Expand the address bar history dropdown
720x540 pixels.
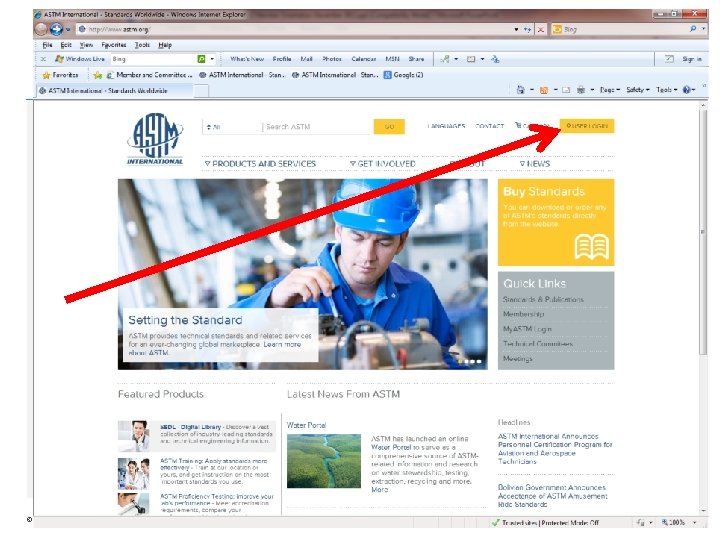pyautogui.click(x=516, y=29)
